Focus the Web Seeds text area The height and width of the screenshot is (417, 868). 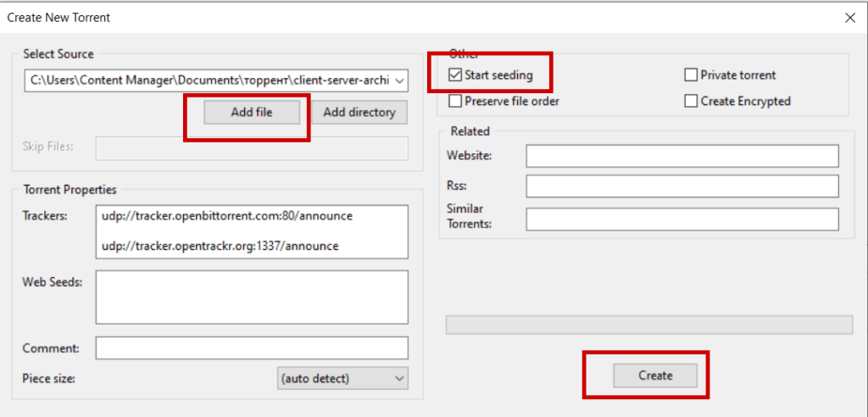252,297
